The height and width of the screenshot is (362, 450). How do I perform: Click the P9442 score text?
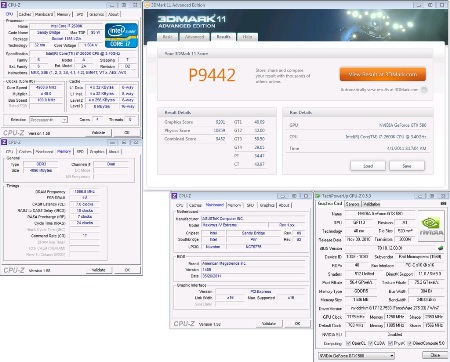pos(212,75)
